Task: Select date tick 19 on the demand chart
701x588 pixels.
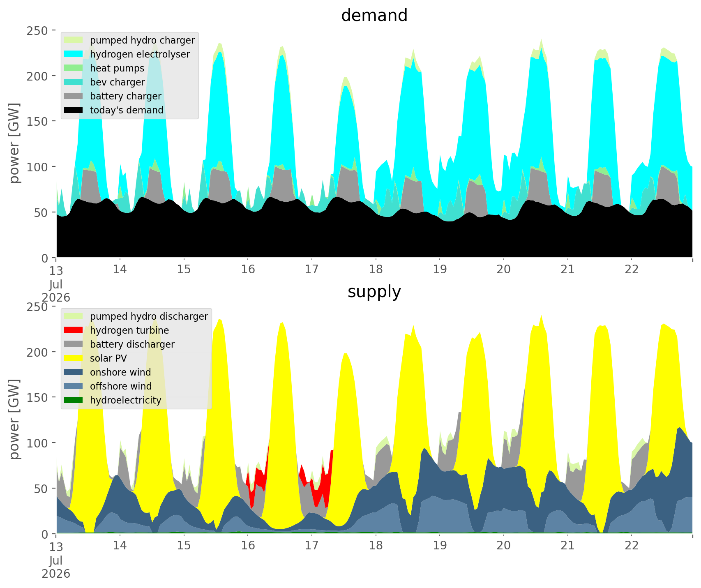Action: 440,269
